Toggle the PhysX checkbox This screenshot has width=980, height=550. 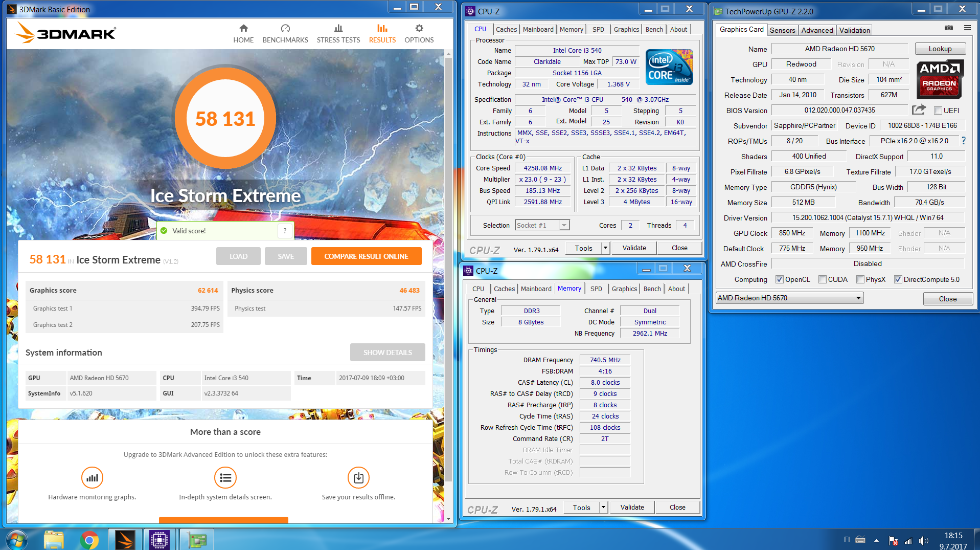click(860, 279)
